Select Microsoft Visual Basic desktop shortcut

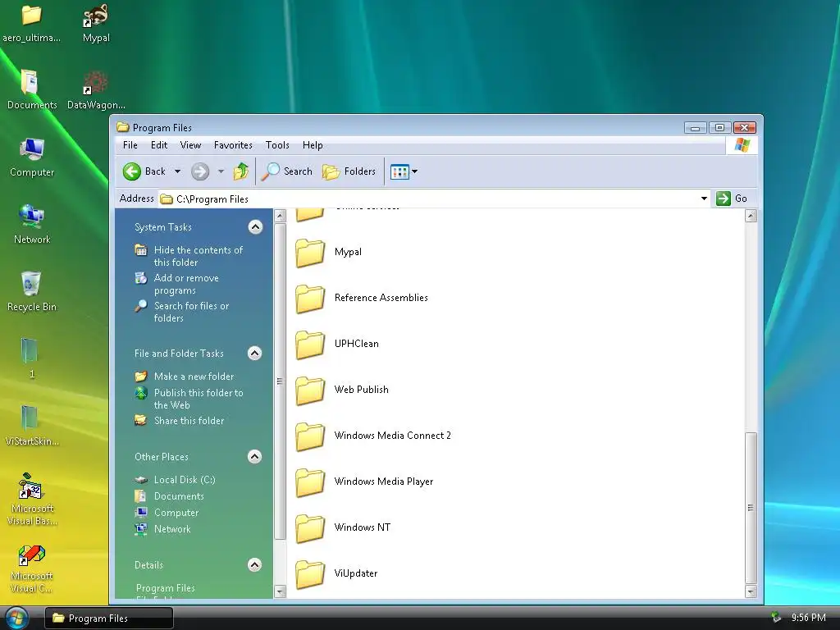tap(30, 486)
